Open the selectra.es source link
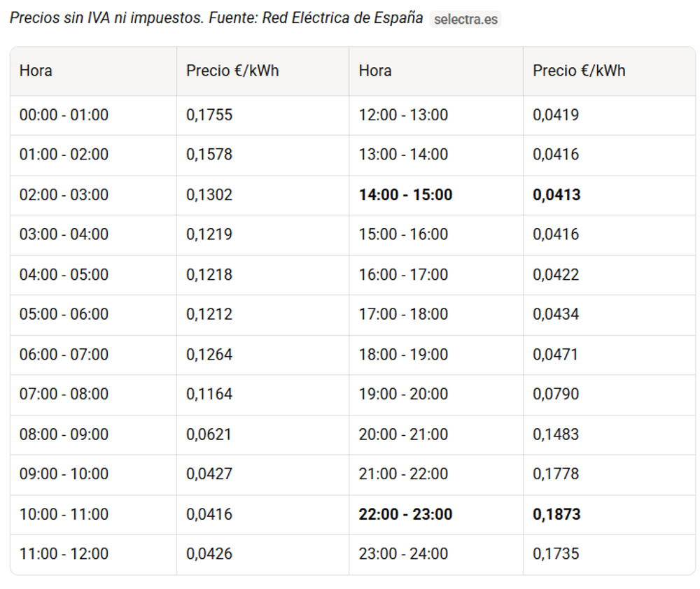The width and height of the screenshot is (700, 589). tap(465, 19)
